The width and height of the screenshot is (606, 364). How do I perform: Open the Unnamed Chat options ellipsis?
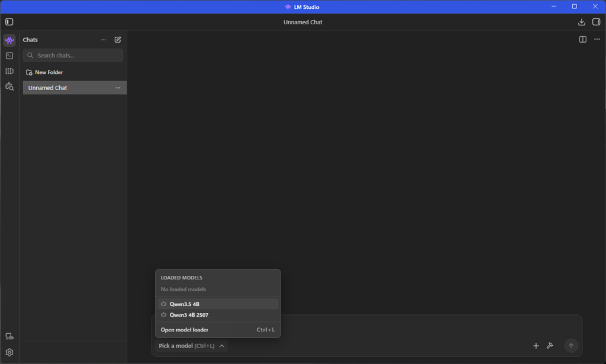click(x=118, y=88)
